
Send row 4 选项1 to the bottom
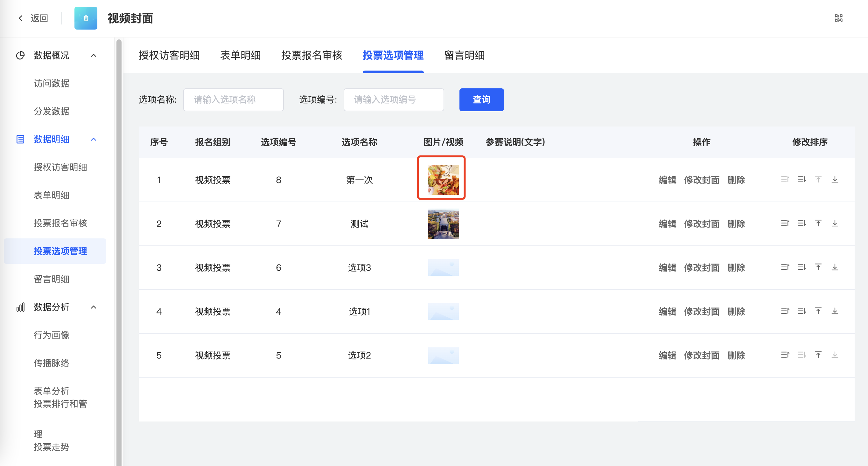(835, 311)
